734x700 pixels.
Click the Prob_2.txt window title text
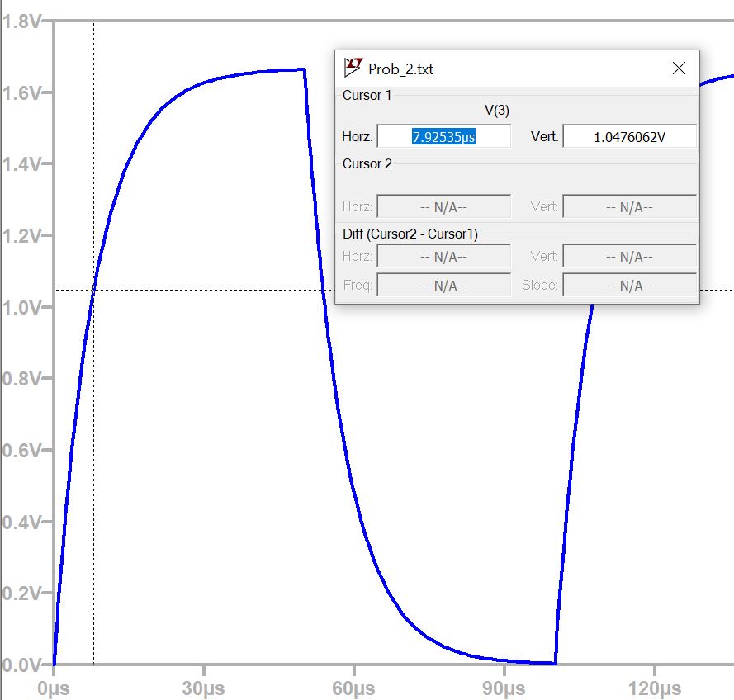tap(400, 69)
